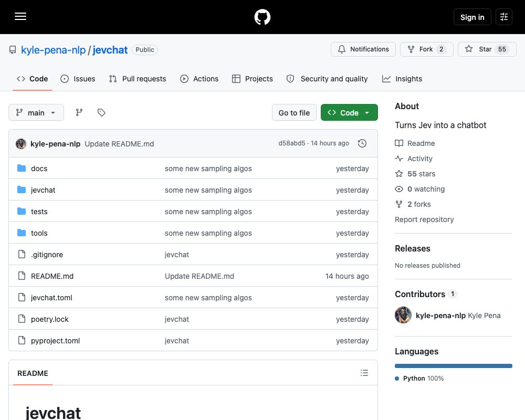Image resolution: width=525 pixels, height=420 pixels.
Task: Click the tests folder icon
Action: coord(22,212)
